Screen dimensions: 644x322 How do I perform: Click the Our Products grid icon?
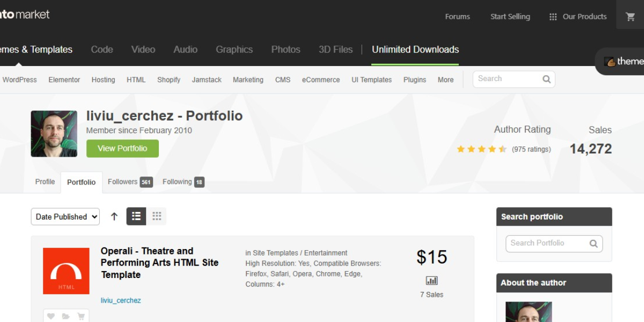click(x=553, y=17)
